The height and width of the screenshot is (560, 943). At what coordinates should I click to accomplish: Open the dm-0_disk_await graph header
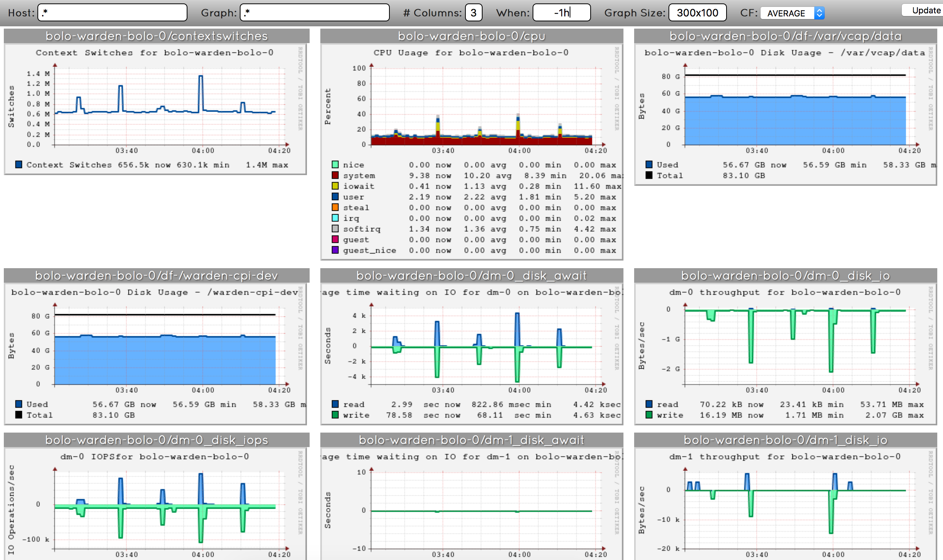tap(471, 275)
